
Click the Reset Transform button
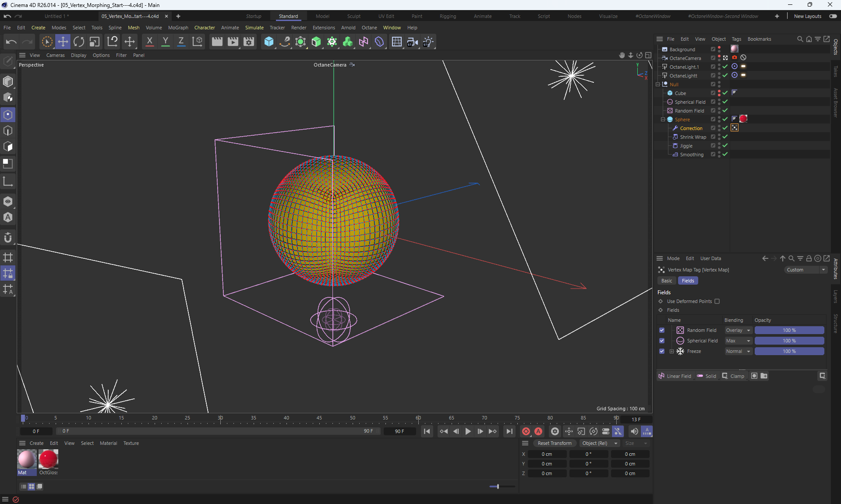click(554, 443)
